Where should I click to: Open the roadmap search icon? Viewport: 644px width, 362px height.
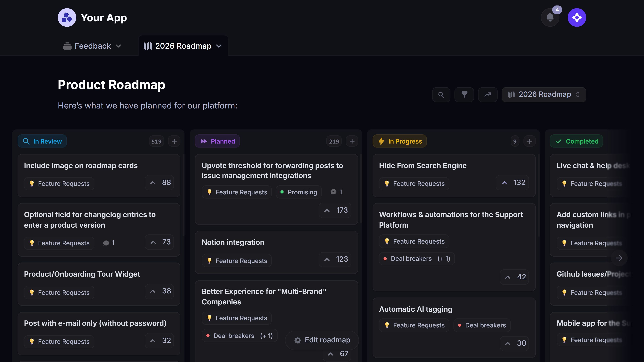(x=441, y=95)
